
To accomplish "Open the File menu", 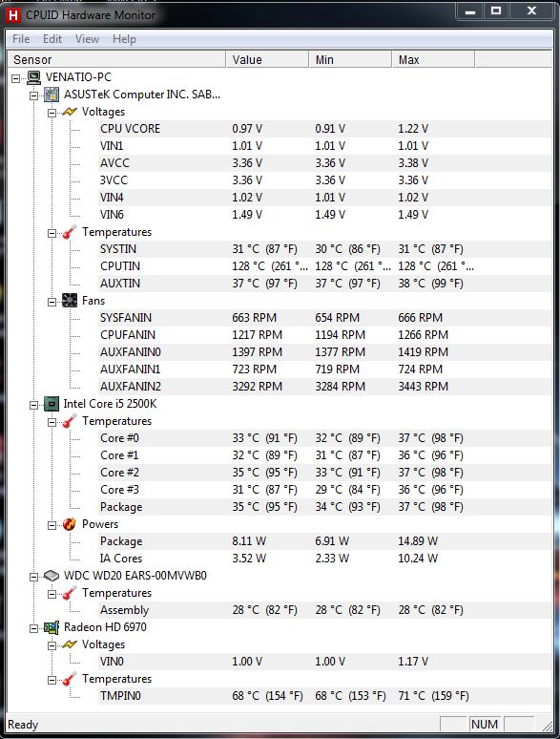I will point(21,39).
